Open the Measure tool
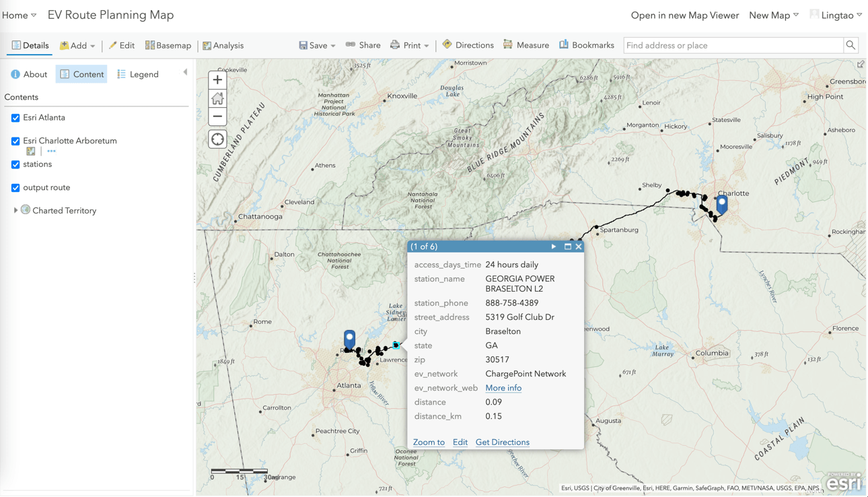868x497 pixels. click(x=526, y=45)
